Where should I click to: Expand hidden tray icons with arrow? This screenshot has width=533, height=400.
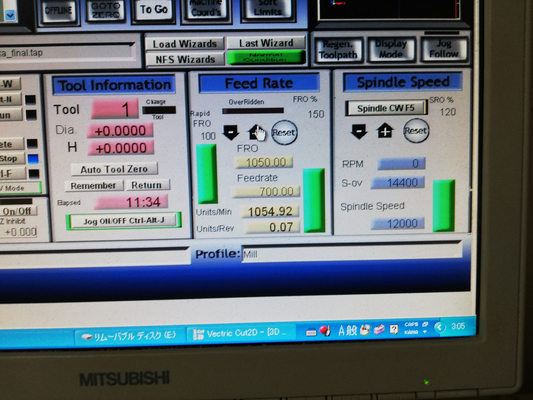(440, 327)
